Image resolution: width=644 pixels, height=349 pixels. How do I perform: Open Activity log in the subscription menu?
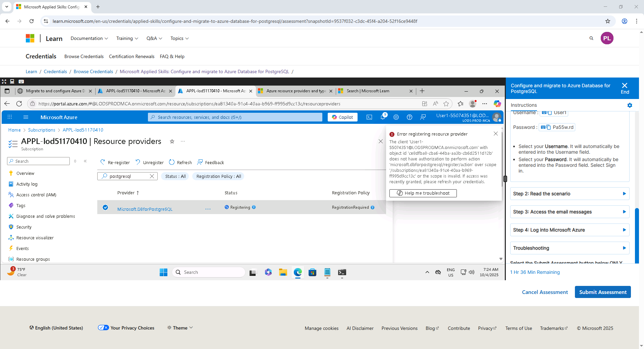[x=27, y=184]
